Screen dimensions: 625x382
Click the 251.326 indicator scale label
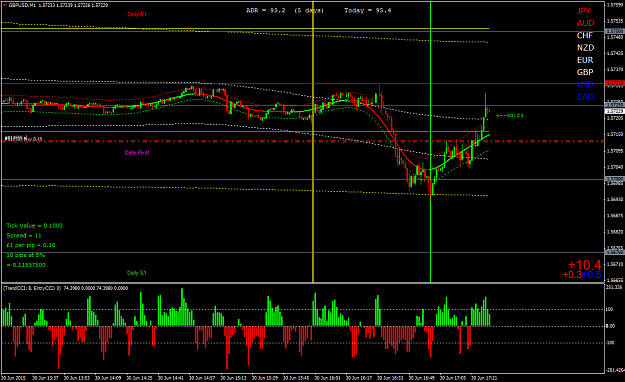(614, 287)
